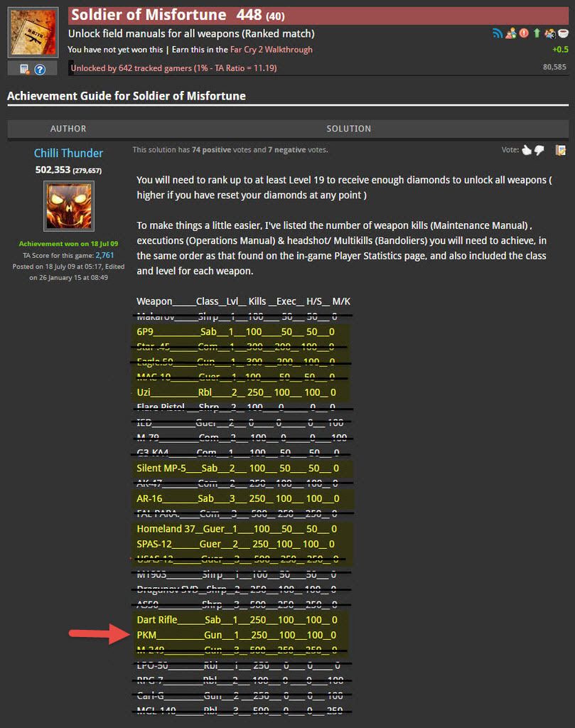The width and height of the screenshot is (575, 728).
Task: Click Chilli Thunder's flaming skull avatar
Action: (69, 205)
